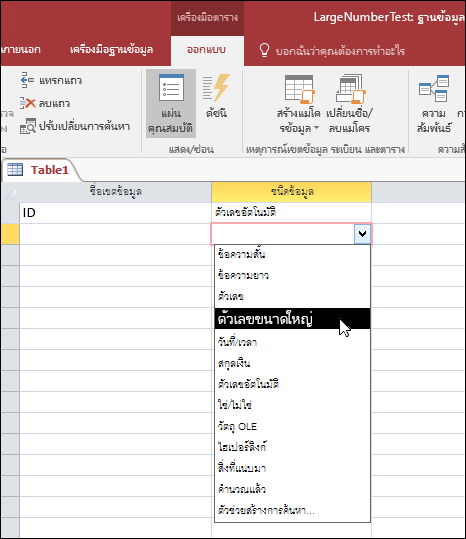Click the row selector of the ID row
This screenshot has height=539, width=466.
[10, 213]
